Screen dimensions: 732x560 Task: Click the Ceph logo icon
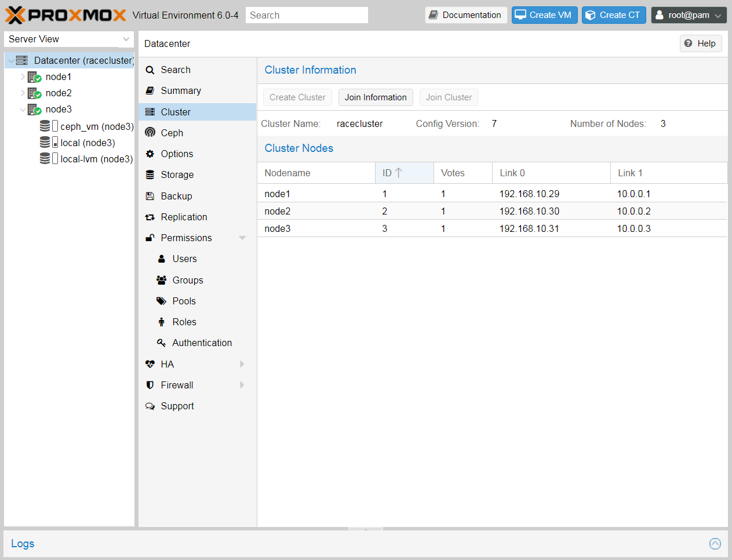(x=150, y=133)
